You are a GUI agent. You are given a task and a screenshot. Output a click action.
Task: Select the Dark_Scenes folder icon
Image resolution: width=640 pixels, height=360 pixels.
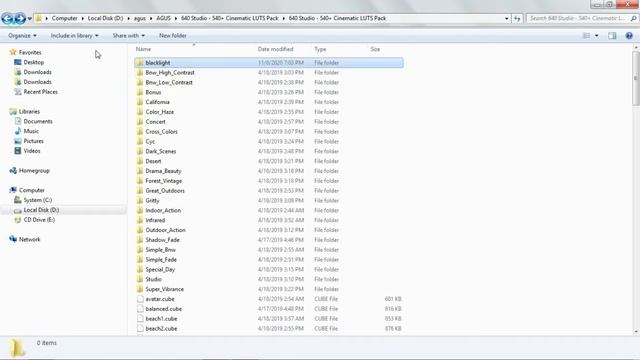coord(140,151)
